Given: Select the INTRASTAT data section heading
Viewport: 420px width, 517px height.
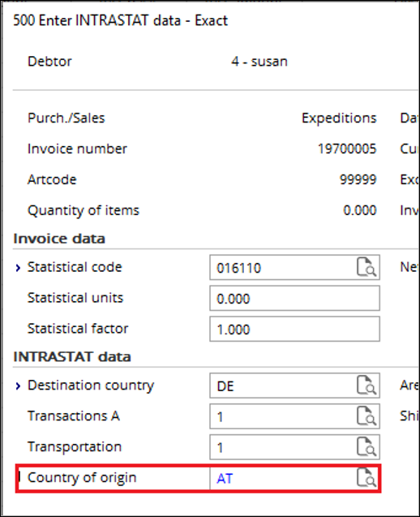Looking at the screenshot, I should point(72,357).
